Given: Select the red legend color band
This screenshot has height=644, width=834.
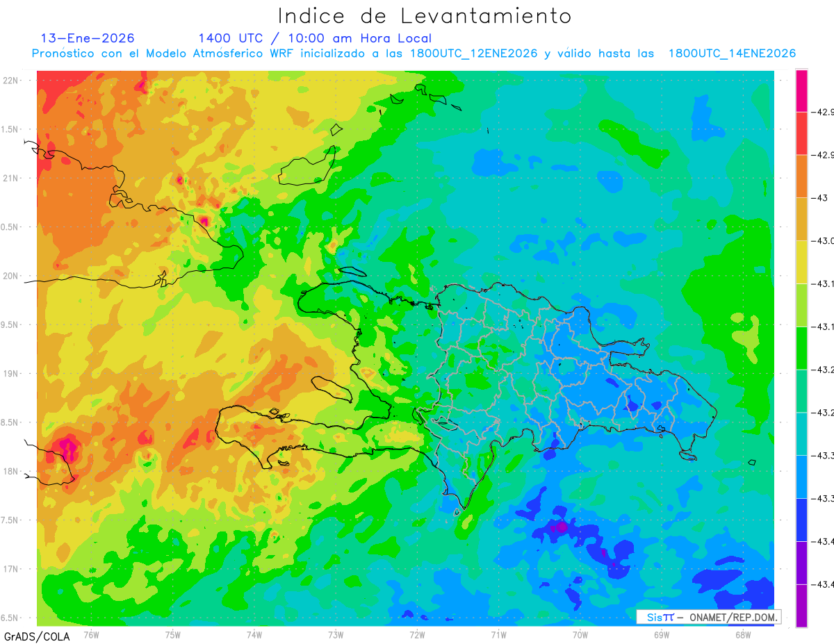Looking at the screenshot, I should 801,133.
